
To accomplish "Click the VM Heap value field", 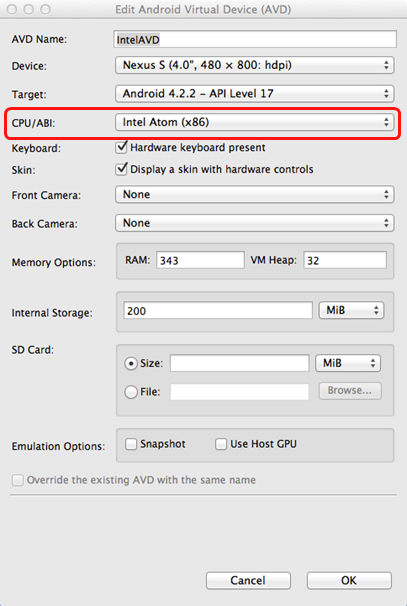I will pyautogui.click(x=345, y=260).
